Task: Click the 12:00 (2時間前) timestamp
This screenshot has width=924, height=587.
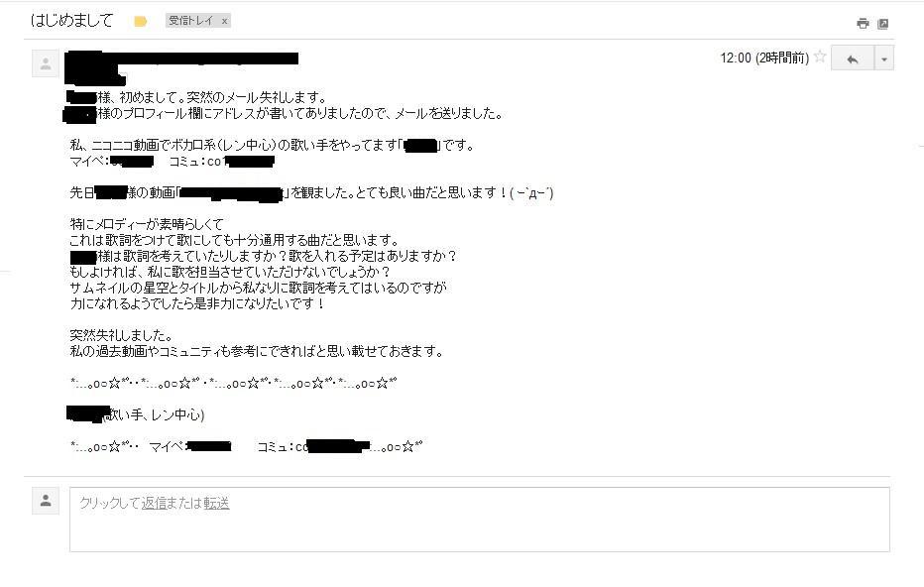Action: point(764,58)
